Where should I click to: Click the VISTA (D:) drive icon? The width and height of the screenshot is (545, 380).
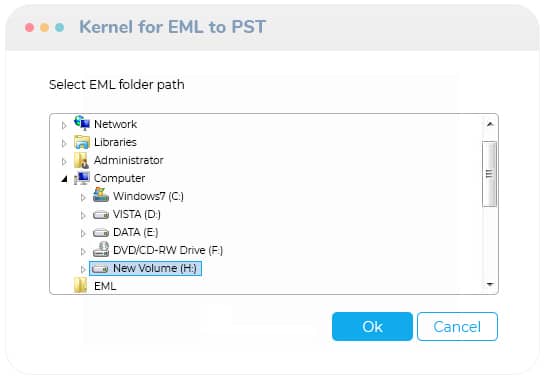pos(101,215)
